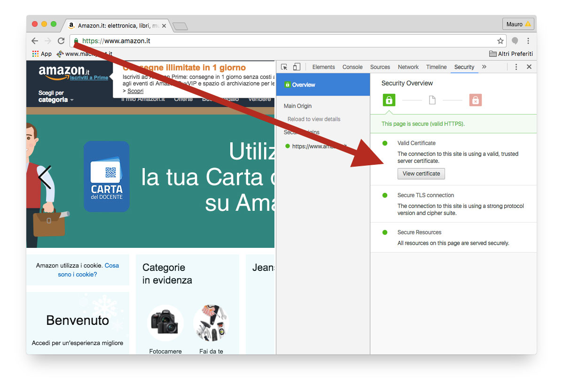Go back with the browser back arrow
This screenshot has height=392, width=563.
35,41
